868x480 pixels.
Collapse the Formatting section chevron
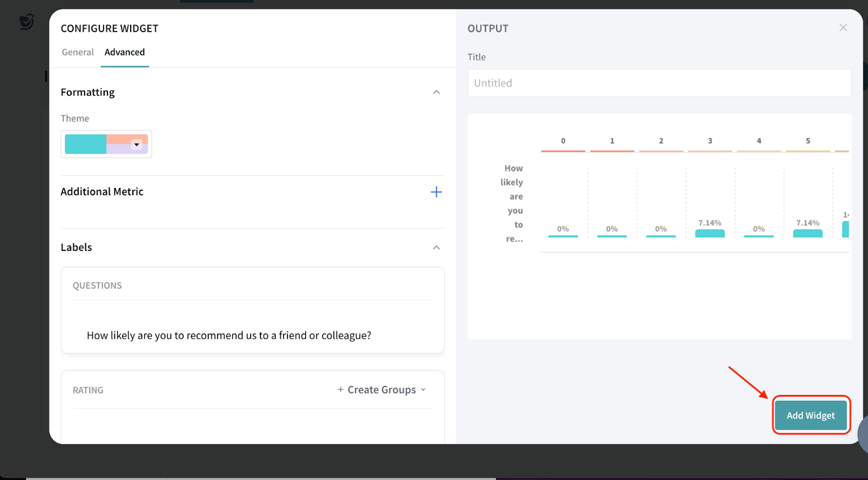pyautogui.click(x=436, y=92)
